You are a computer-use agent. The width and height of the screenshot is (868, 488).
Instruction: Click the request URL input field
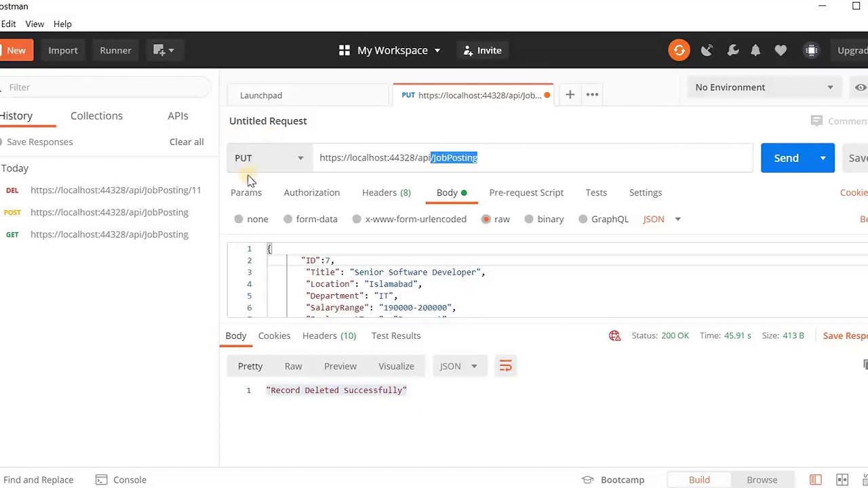pyautogui.click(x=532, y=158)
